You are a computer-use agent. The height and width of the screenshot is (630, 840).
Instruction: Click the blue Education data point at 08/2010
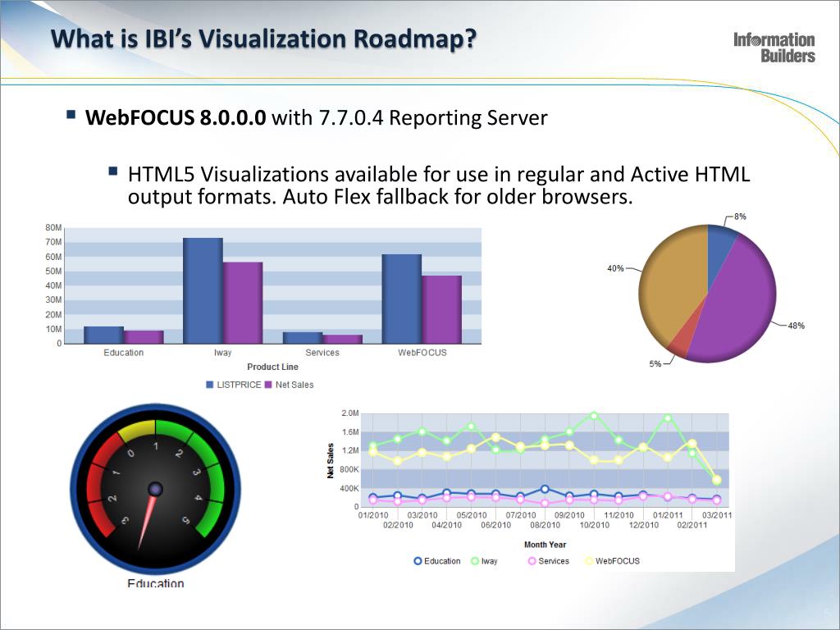pyautogui.click(x=545, y=489)
